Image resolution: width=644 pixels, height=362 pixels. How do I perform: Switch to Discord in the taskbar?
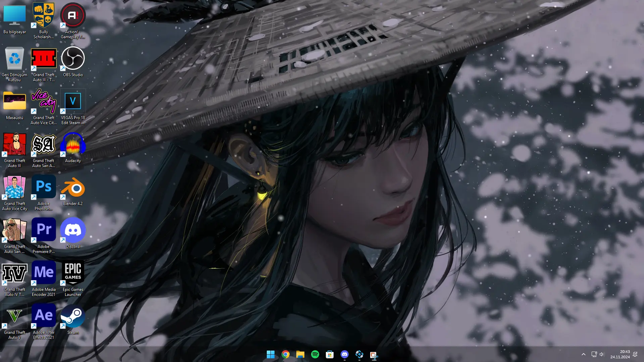pyautogui.click(x=344, y=354)
